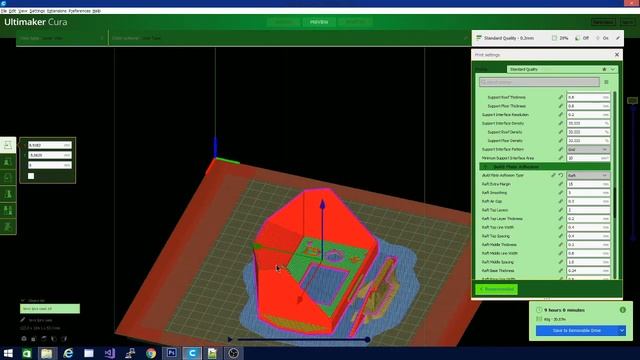
Task: Open the Build Plate Adhesion Type dropdown
Action: (588, 175)
